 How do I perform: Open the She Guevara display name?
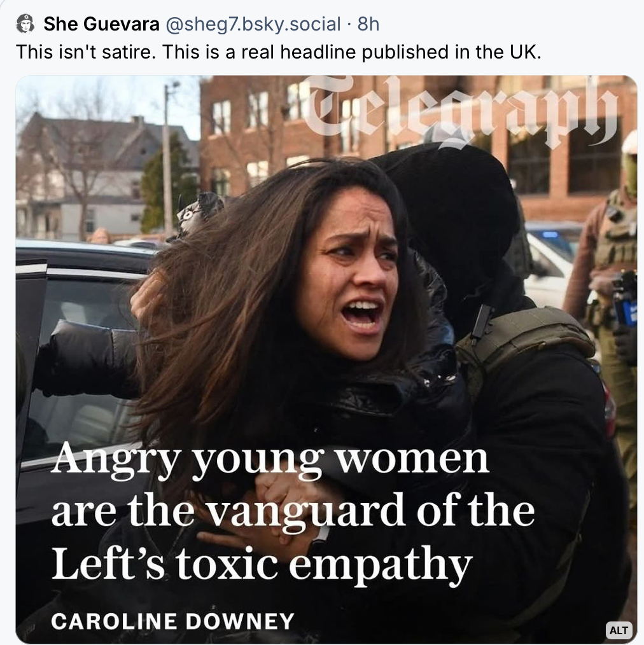(101, 24)
